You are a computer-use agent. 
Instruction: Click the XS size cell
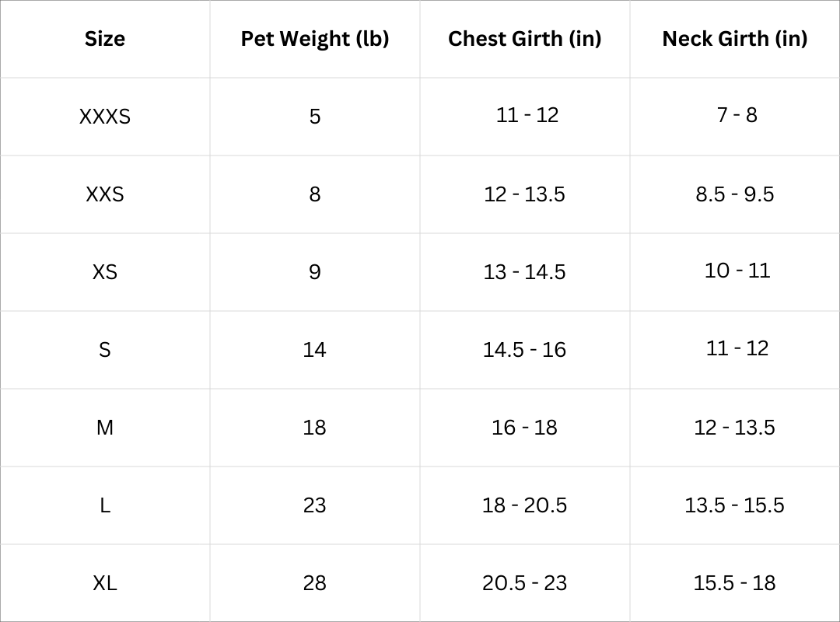pos(105,272)
